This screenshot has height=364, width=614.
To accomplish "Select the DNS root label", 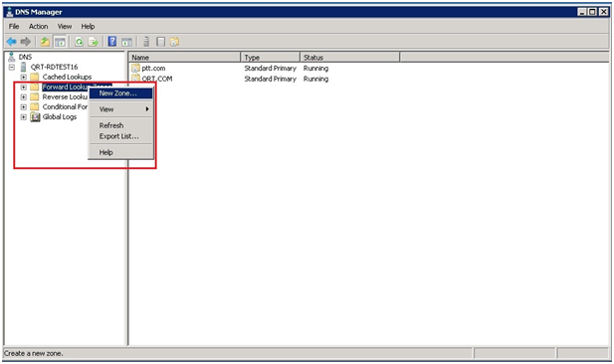I will pos(25,57).
